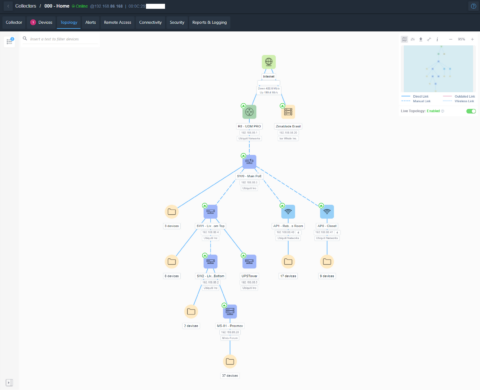Click the Wireless Link legend entry

click(x=459, y=101)
